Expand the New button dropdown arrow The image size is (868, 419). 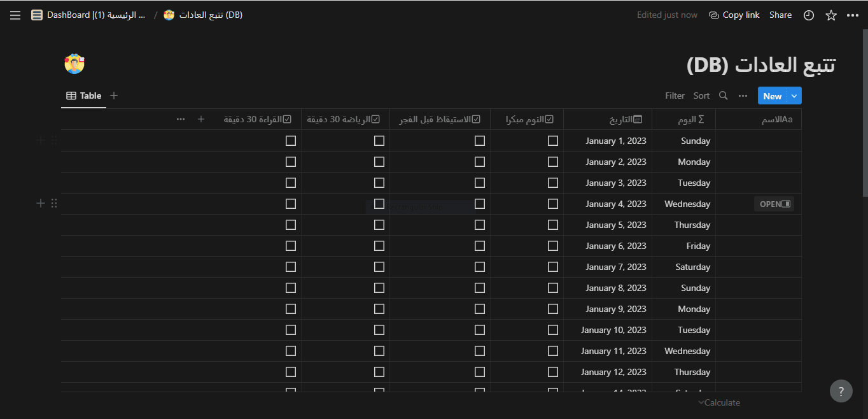[794, 96]
